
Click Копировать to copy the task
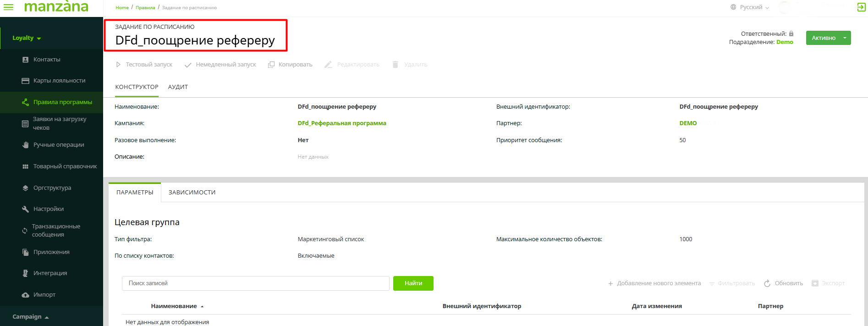tap(290, 65)
